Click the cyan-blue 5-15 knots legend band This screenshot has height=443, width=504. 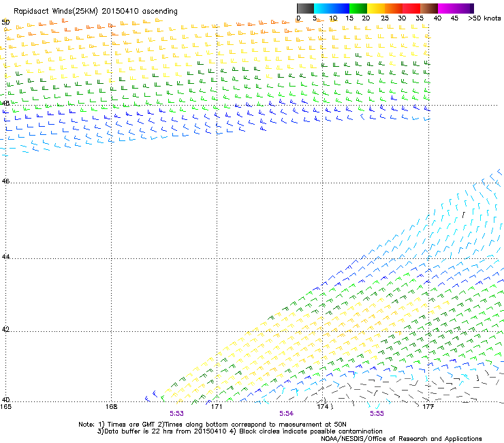click(332, 8)
